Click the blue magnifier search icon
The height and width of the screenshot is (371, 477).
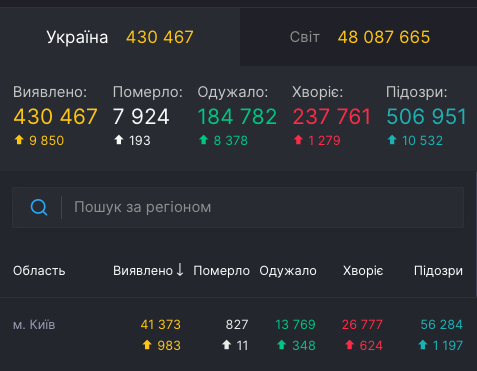39,207
